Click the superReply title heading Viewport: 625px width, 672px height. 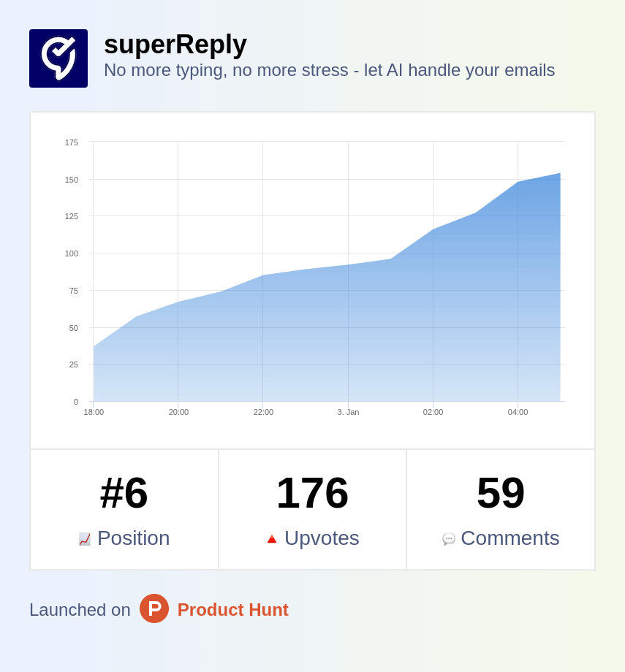pos(175,45)
